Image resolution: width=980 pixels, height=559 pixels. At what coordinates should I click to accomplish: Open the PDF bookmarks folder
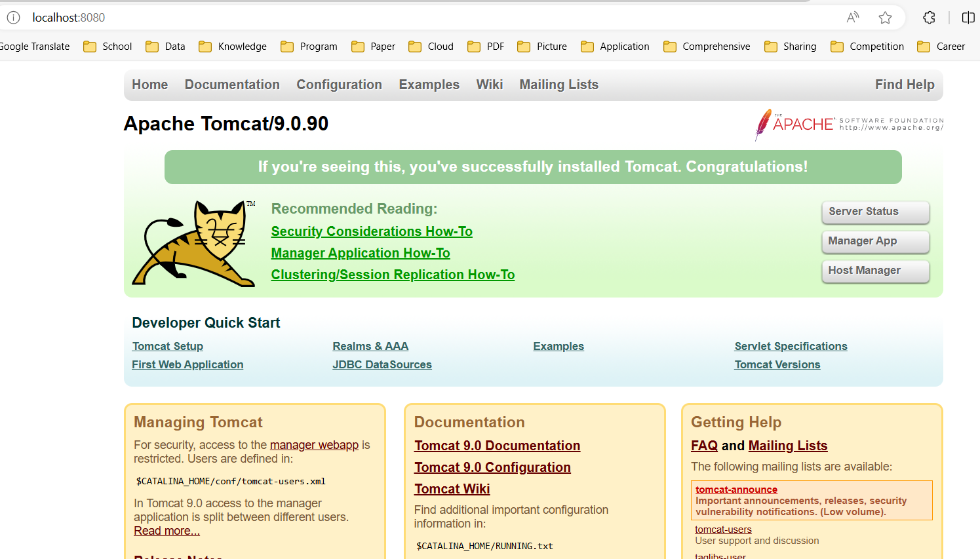click(x=486, y=47)
